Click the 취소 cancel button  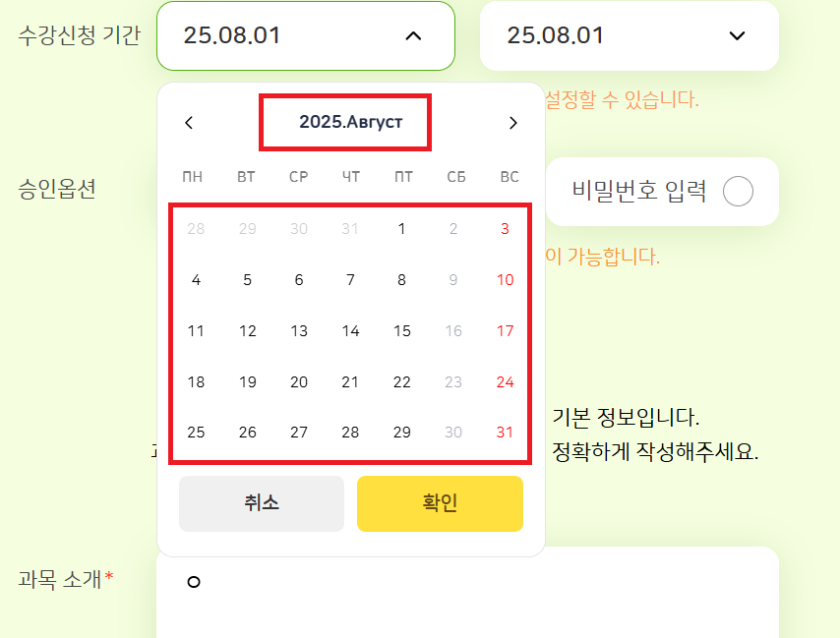(262, 503)
